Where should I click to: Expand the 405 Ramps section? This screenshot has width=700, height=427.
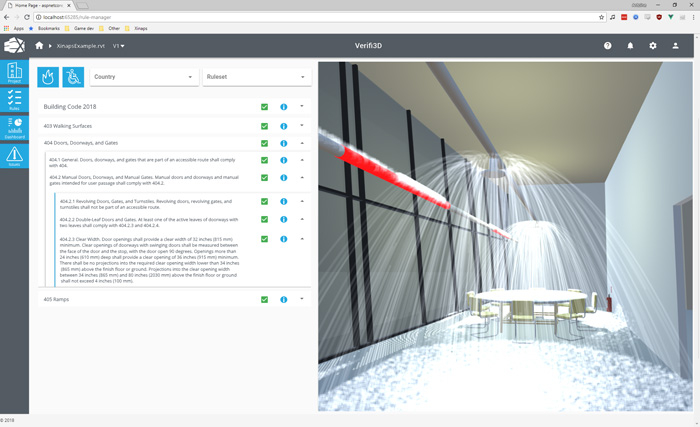tap(302, 299)
